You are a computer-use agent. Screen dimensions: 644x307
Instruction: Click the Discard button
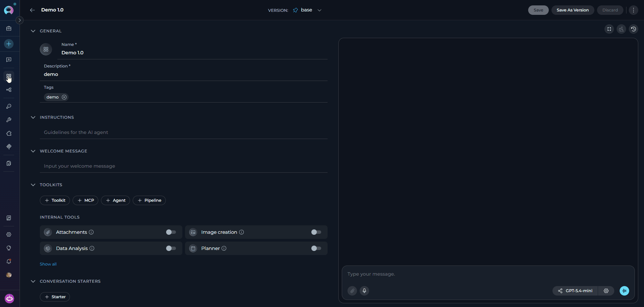point(610,10)
